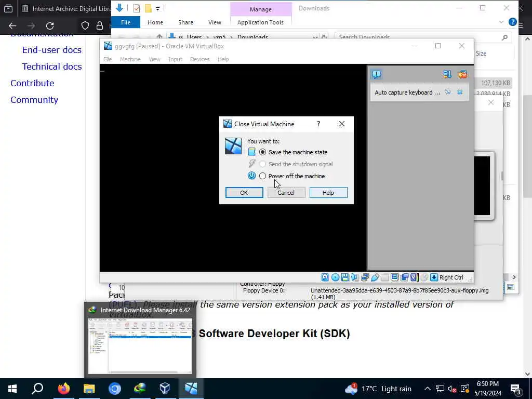532x399 pixels.
Task: Open the quick access toolbar dropdown arrow
Action: click(158, 8)
